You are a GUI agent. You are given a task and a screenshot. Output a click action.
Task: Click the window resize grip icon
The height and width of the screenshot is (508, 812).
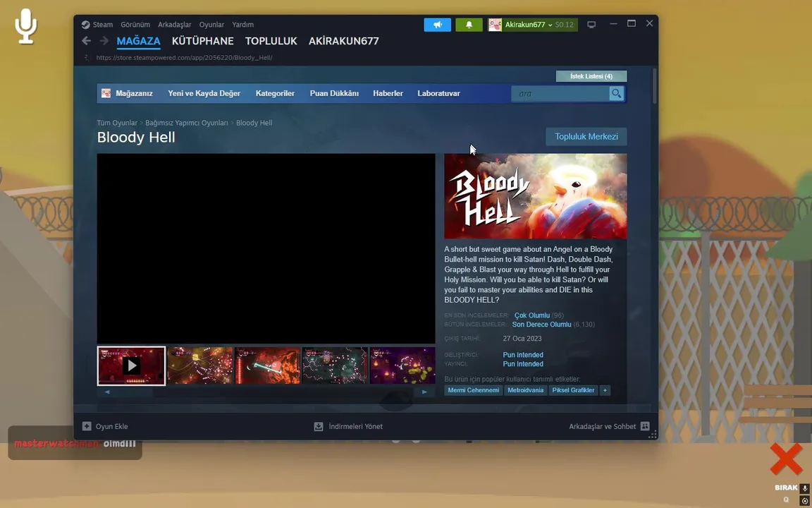[x=653, y=435]
